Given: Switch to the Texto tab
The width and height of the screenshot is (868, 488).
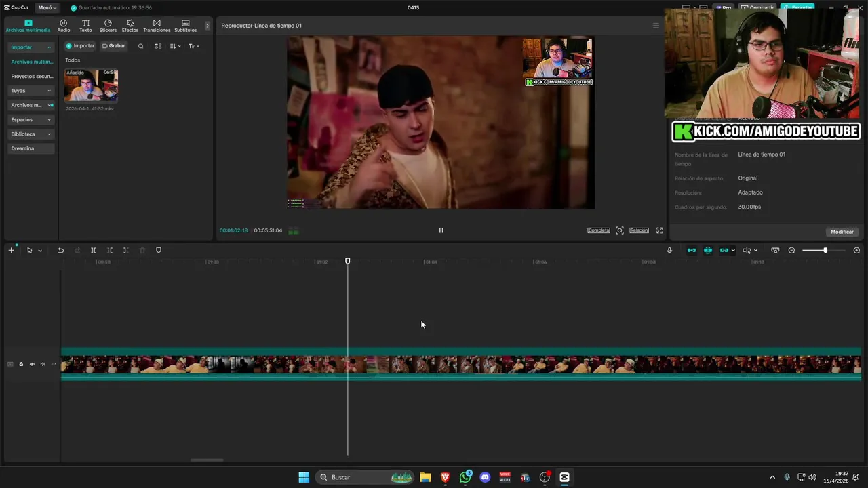Looking at the screenshot, I should pos(85,26).
